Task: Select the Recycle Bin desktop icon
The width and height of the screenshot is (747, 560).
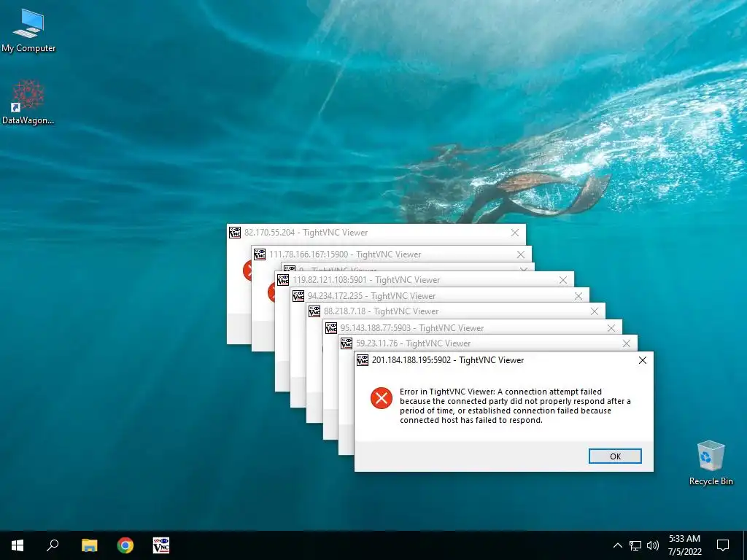Action: (x=711, y=463)
